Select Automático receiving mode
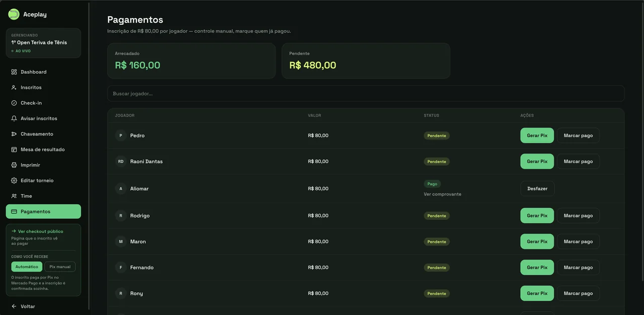The image size is (644, 315). [27, 267]
